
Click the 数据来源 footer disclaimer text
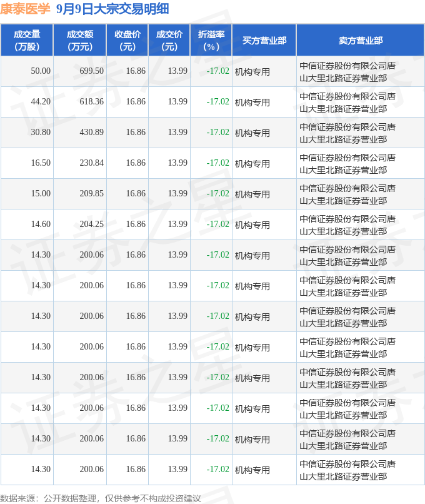(x=100, y=498)
